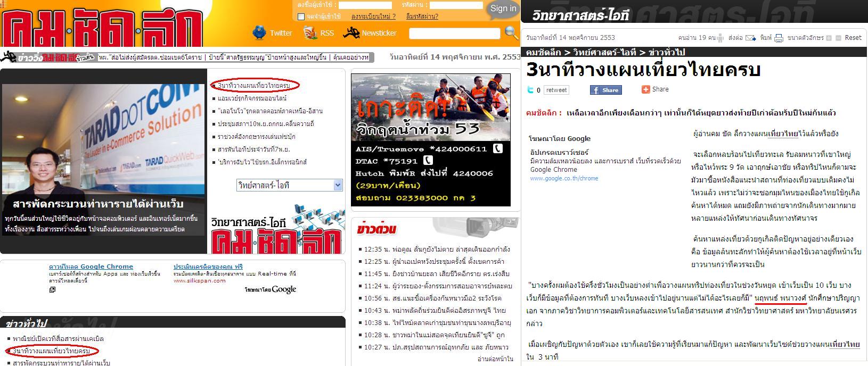Click the www.silkspan.com ad URL
The height and width of the screenshot is (366, 868).
coord(200,281)
